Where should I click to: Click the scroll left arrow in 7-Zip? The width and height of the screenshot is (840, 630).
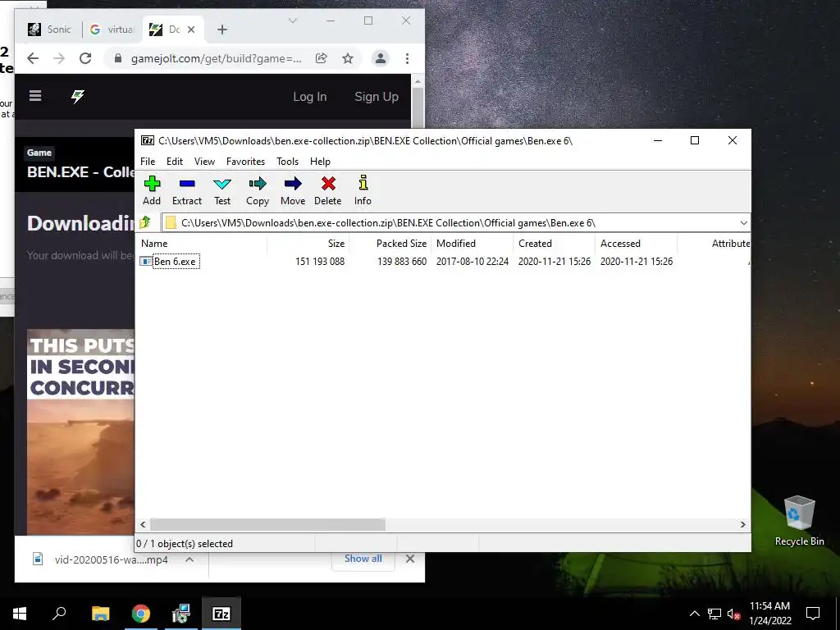[143, 524]
